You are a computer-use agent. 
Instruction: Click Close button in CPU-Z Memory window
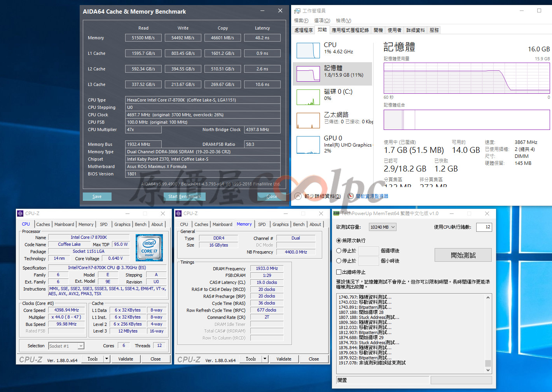point(314,359)
